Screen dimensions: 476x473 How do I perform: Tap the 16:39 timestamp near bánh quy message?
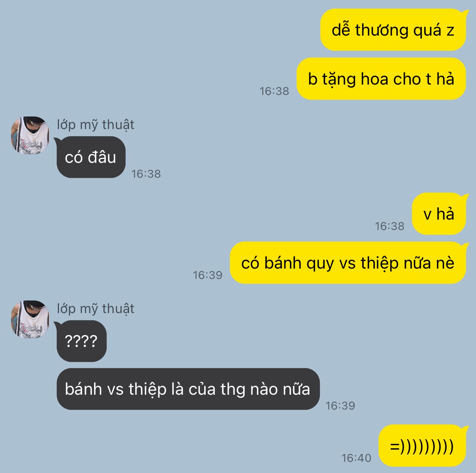(x=208, y=275)
